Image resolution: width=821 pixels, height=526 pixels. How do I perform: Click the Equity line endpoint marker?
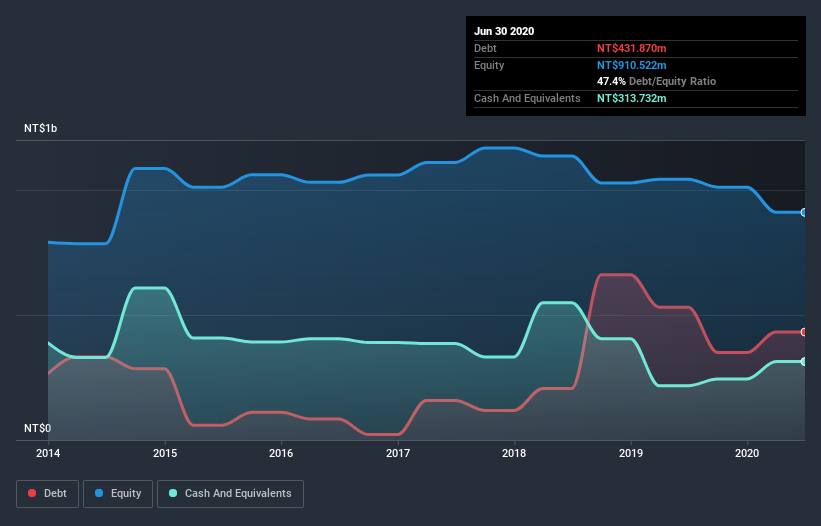click(804, 212)
